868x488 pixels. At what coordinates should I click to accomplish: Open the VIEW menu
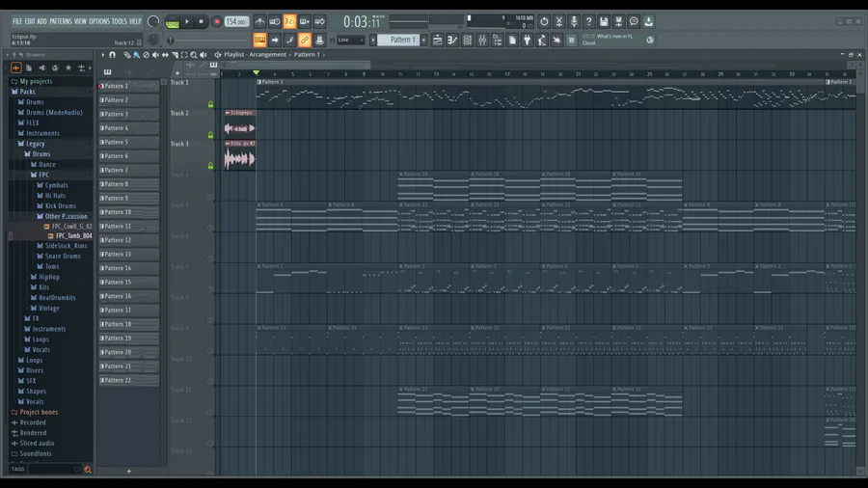click(80, 21)
